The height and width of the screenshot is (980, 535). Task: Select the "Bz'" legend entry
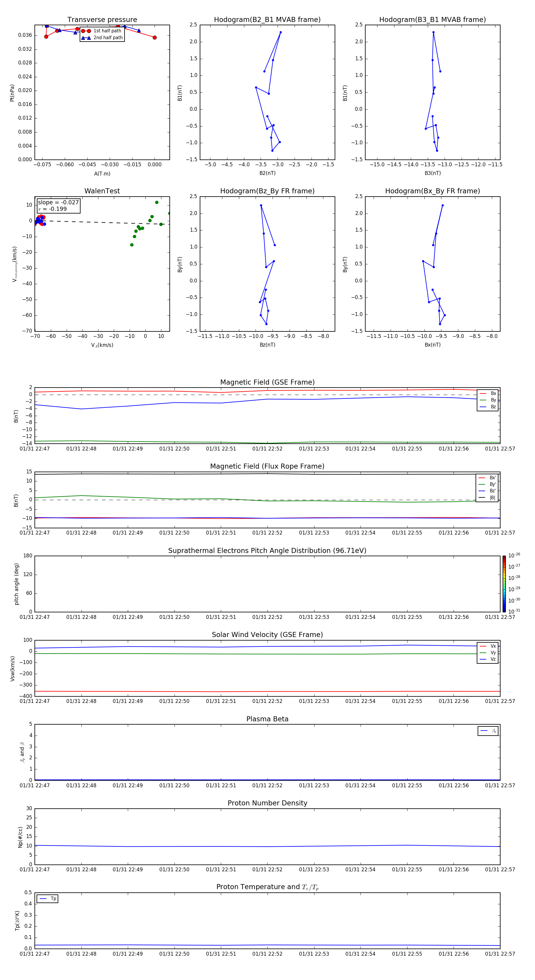(487, 491)
